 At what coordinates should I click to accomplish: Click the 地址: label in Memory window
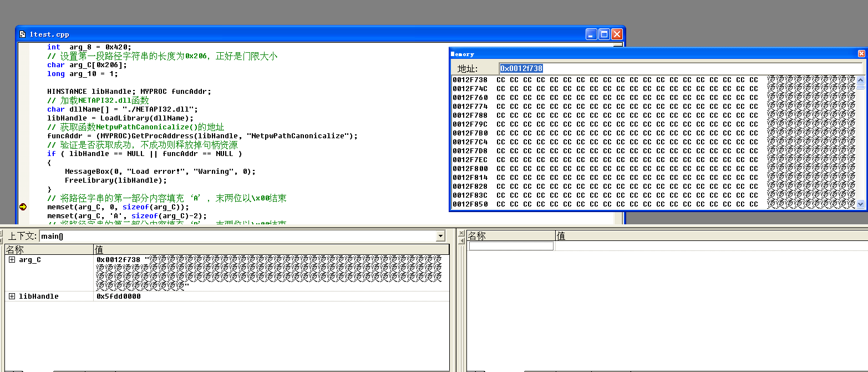(468, 69)
